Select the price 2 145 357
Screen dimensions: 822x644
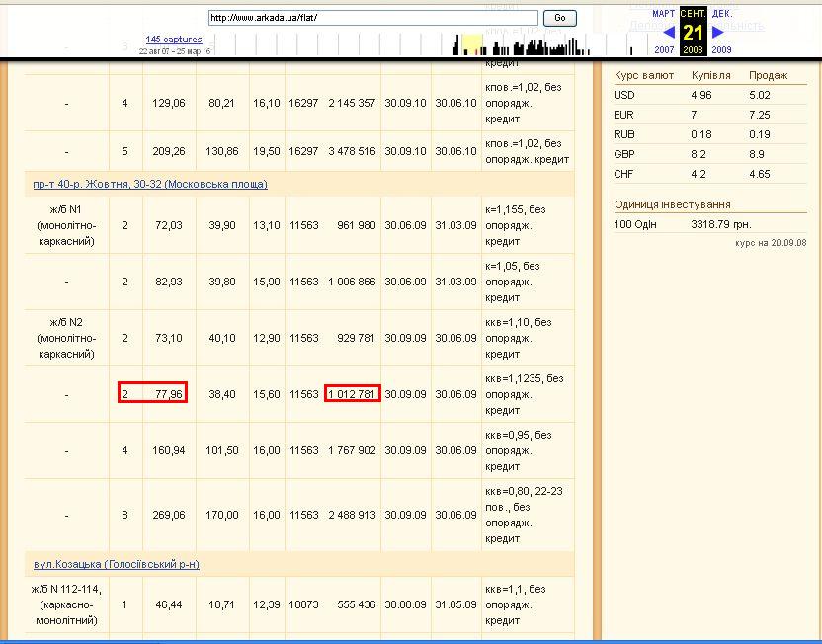pos(353,104)
